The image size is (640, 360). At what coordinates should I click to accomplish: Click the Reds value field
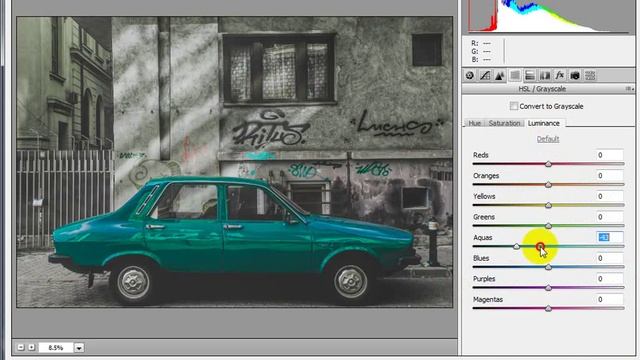(x=609, y=155)
